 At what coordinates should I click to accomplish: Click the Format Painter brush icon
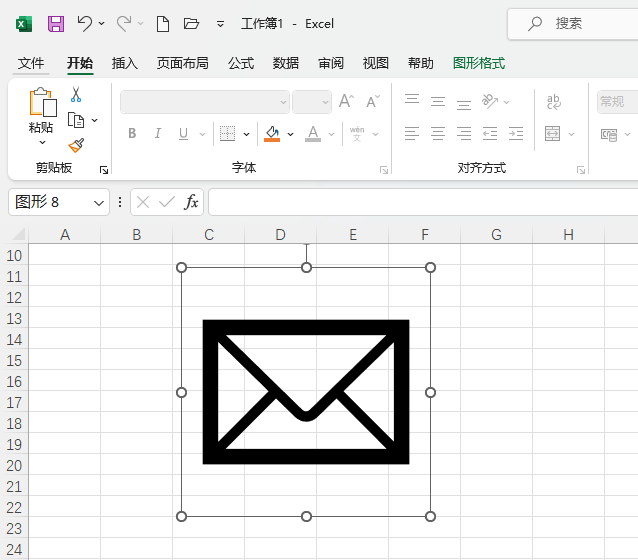pyautogui.click(x=76, y=145)
